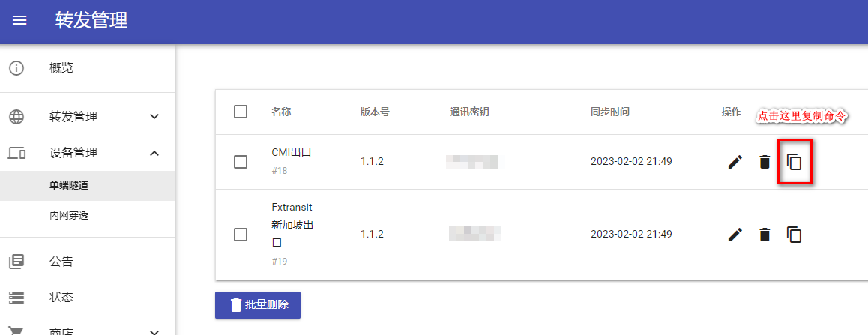Screen dimensions: 868x335
Task: Copy command for CMI出口 tunnel
Action: pos(795,162)
